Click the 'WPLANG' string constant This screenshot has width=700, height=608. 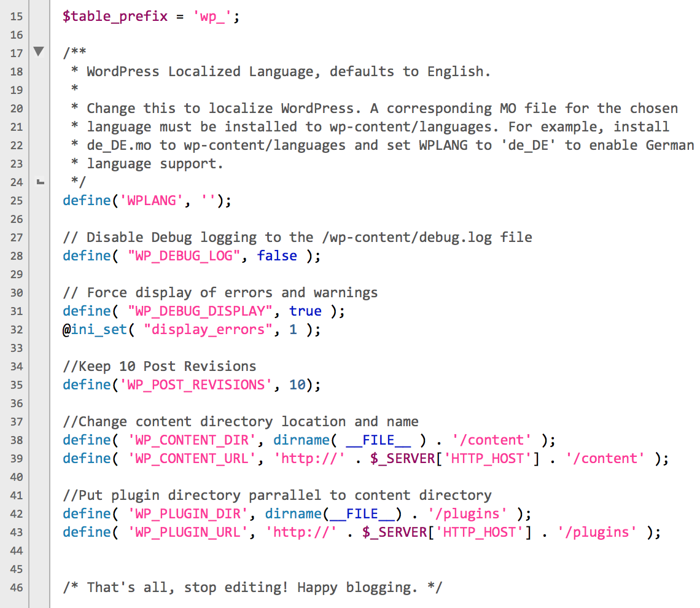(152, 200)
